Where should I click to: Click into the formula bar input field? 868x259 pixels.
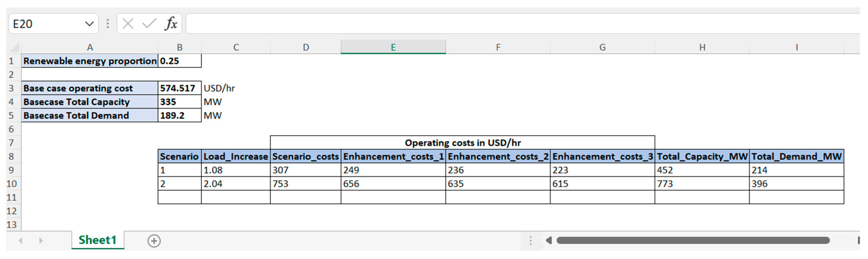coord(506,24)
